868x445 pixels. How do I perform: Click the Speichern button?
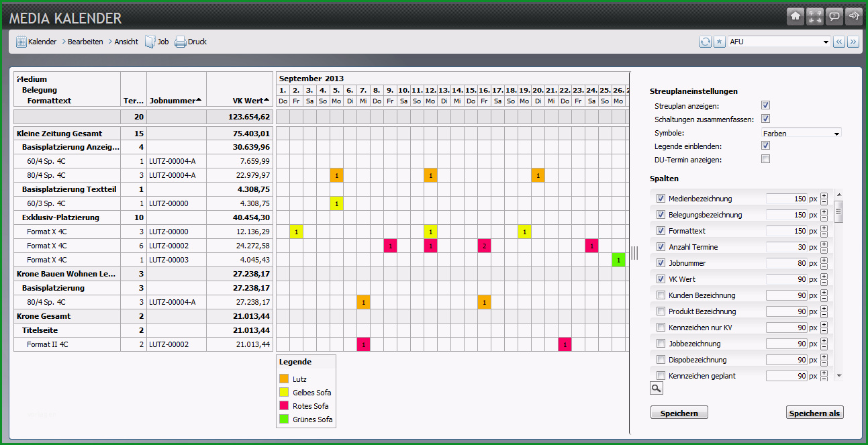pos(679,413)
